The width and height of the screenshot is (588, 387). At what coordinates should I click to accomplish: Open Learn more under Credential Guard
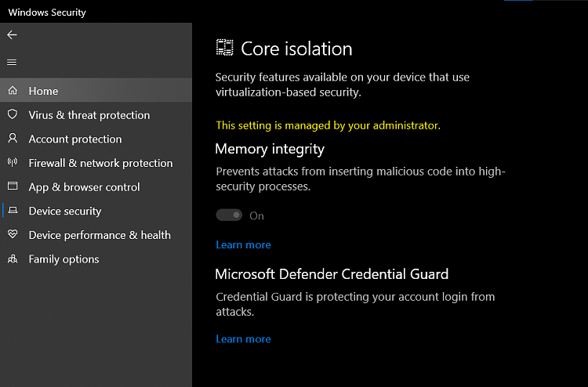coord(243,338)
